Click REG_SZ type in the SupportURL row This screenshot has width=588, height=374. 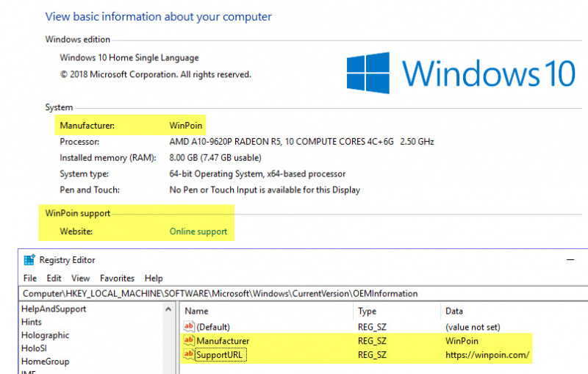click(372, 354)
